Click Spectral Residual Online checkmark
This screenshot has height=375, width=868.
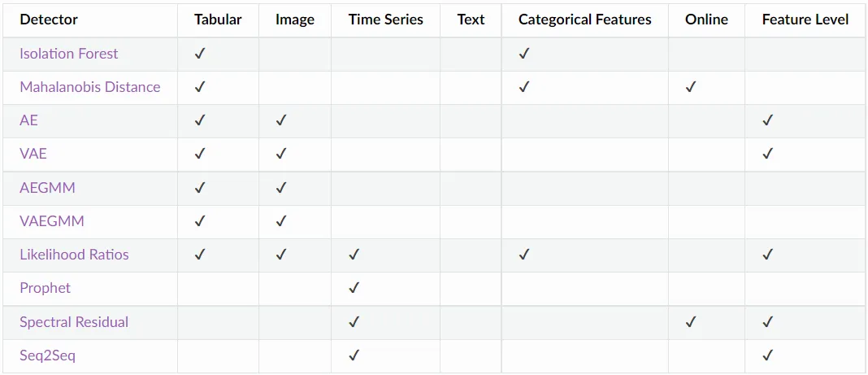(690, 322)
